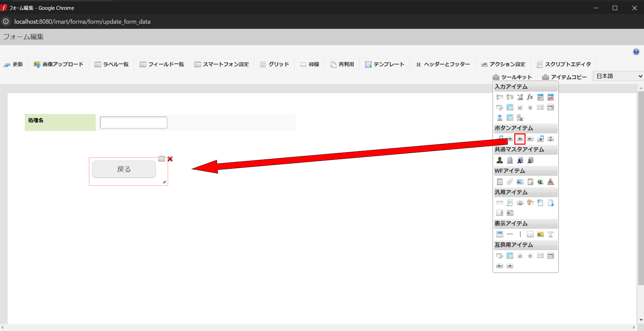Image resolution: width=644 pixels, height=331 pixels.
Task: Open the blue help question mark
Action: tap(636, 52)
